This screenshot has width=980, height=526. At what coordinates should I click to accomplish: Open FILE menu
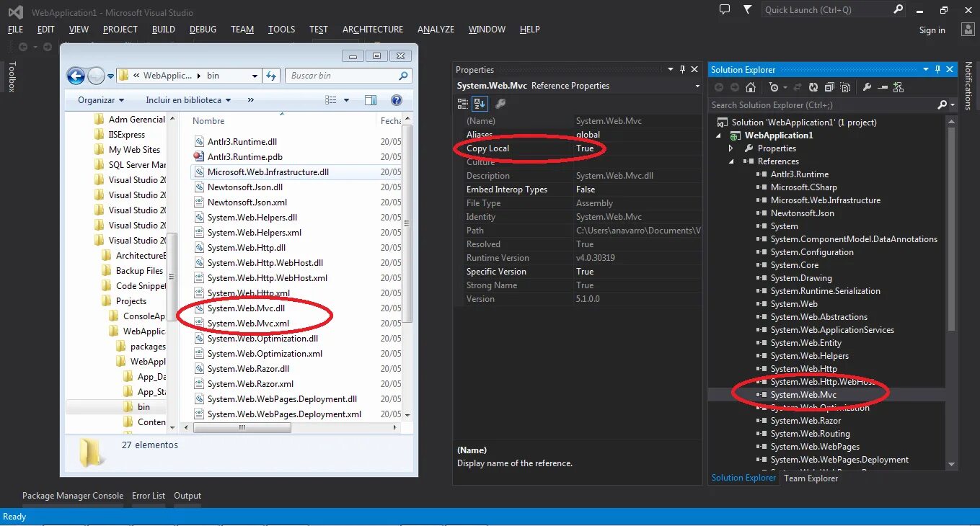15,30
